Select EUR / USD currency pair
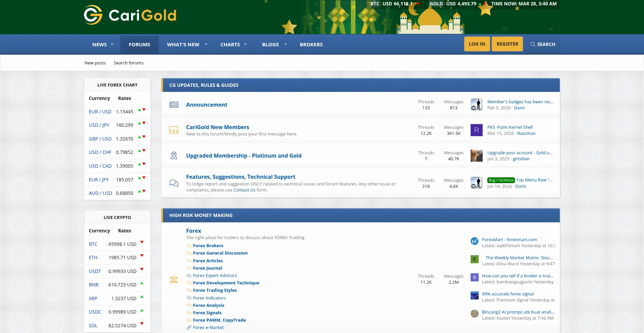The image size is (644, 333). tap(100, 112)
